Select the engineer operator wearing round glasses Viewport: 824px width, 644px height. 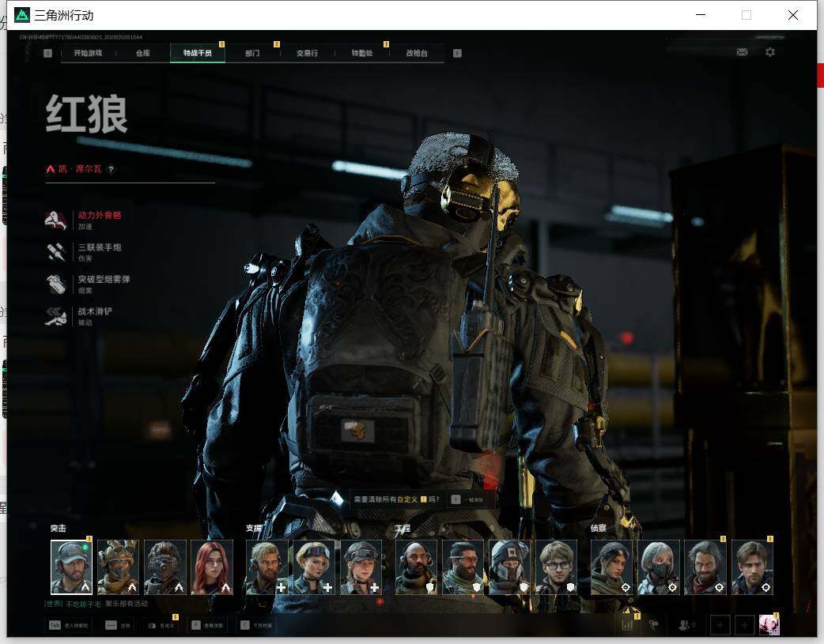tap(557, 567)
